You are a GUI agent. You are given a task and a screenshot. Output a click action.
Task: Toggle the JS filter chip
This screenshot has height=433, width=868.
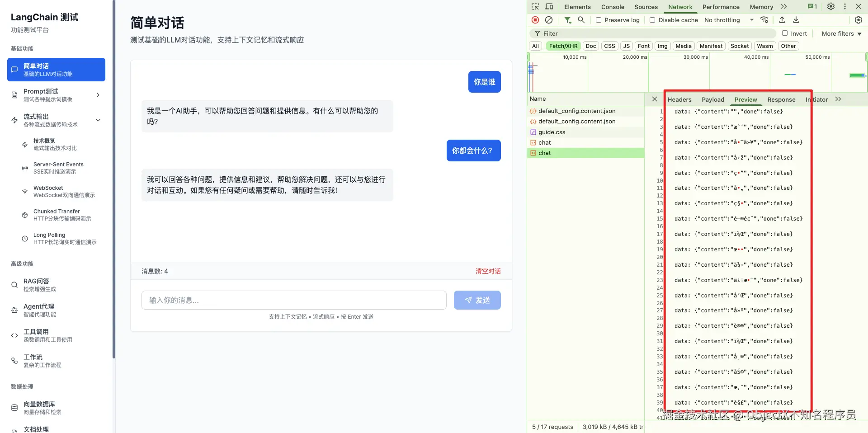pyautogui.click(x=626, y=46)
